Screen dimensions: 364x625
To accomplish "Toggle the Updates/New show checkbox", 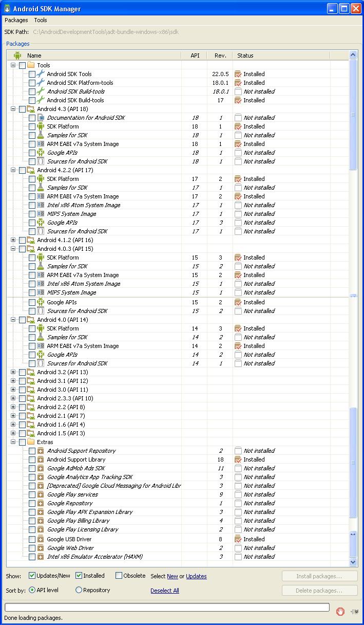I will [x=32, y=576].
